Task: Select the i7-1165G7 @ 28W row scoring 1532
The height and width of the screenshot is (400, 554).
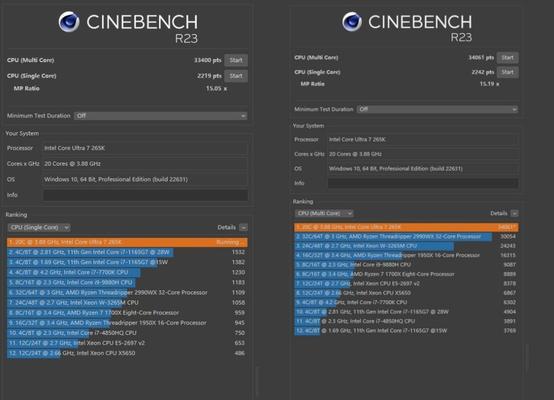Action: click(x=127, y=252)
